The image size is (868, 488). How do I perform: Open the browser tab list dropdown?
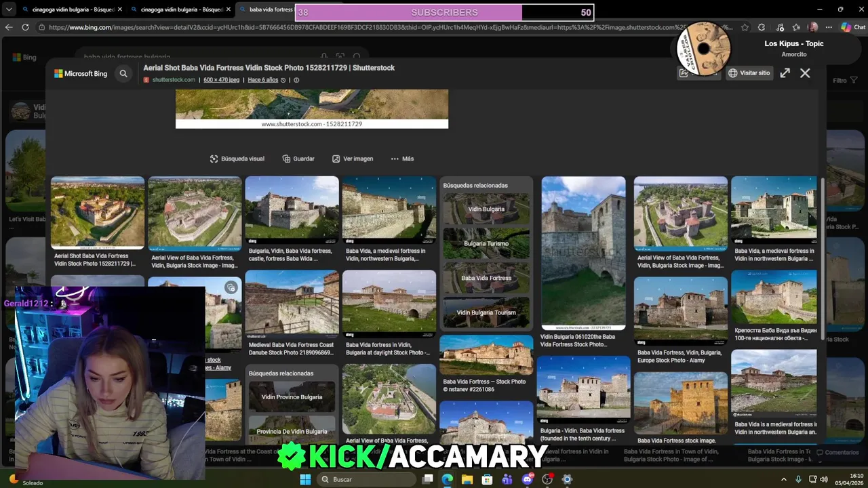coord(9,9)
